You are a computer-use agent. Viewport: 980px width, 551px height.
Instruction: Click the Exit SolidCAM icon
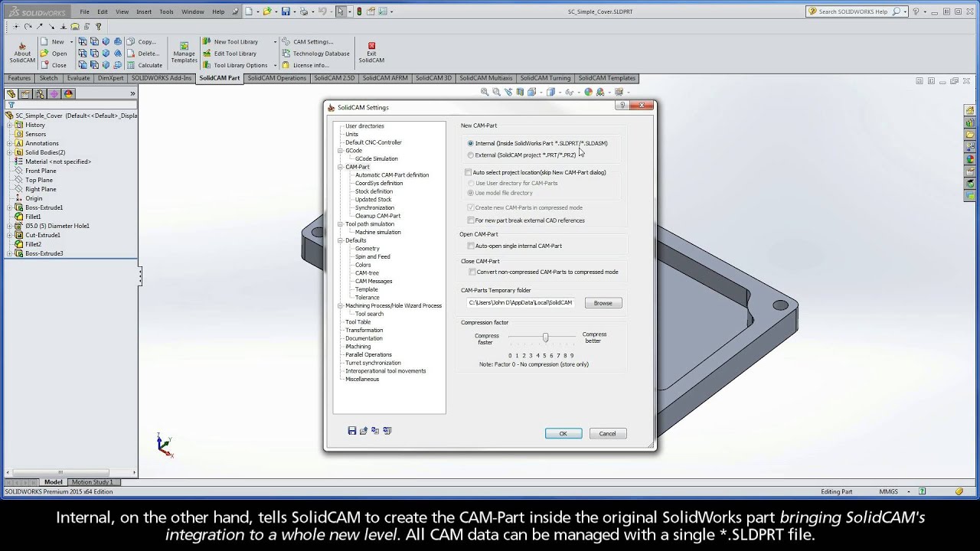(x=371, y=53)
